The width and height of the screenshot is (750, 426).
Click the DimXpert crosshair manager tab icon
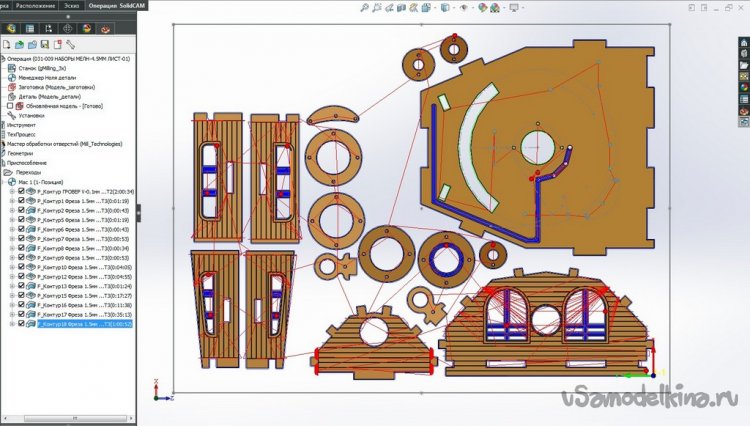(68, 27)
